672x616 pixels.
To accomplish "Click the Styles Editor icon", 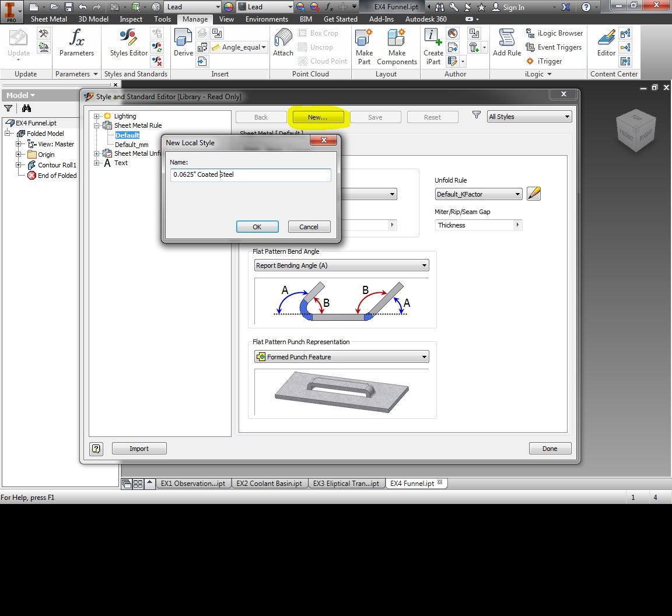I will pyautogui.click(x=127, y=44).
